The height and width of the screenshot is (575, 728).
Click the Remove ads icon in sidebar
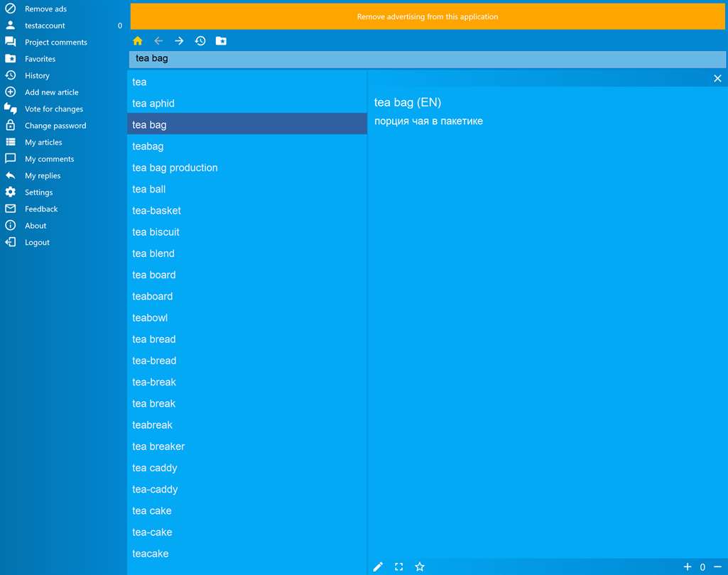pyautogui.click(x=10, y=9)
